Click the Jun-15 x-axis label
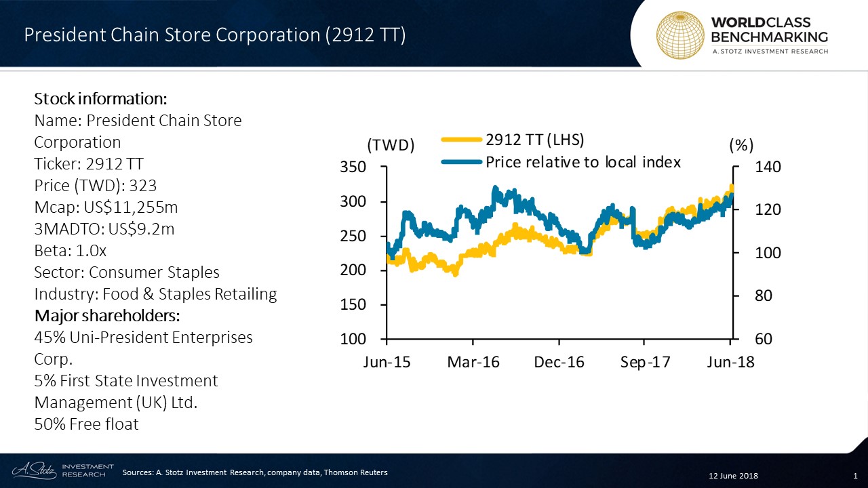Screen dimensions: 868x488 [387, 362]
